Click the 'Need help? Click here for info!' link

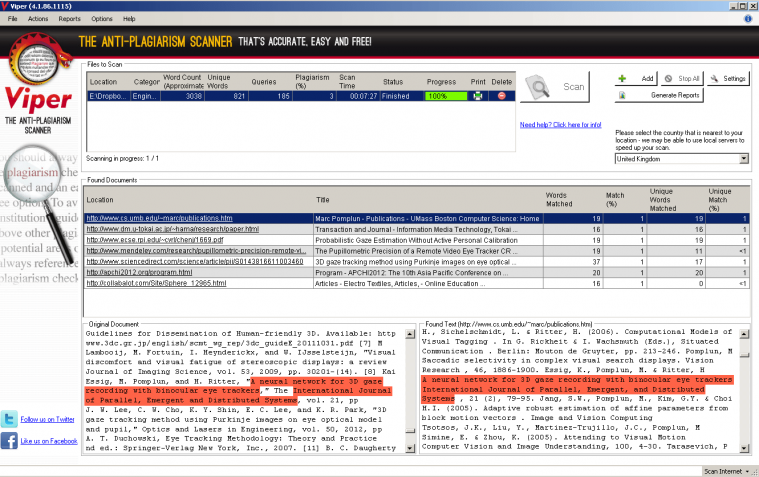pyautogui.click(x=561, y=125)
